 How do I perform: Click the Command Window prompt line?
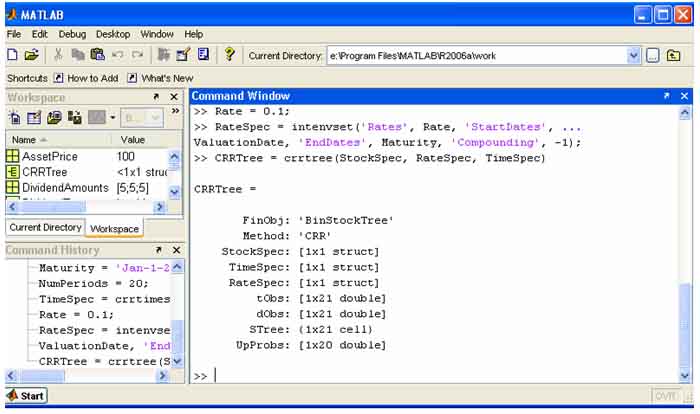(435, 376)
